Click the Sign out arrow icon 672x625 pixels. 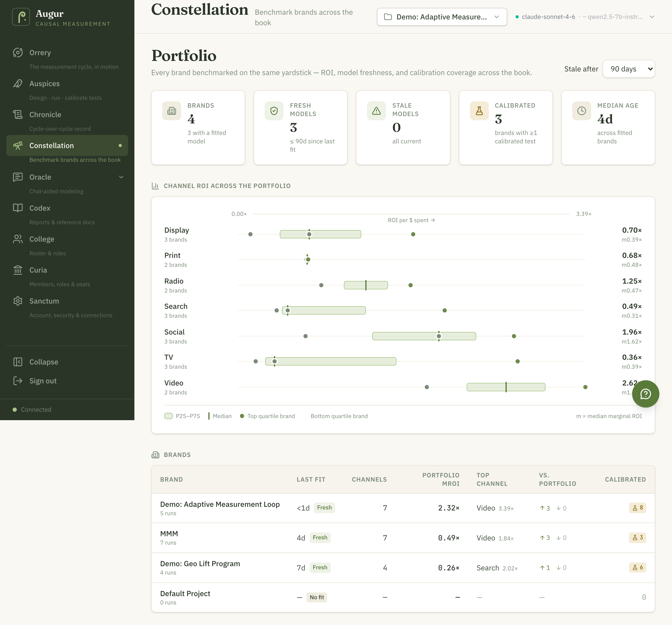tap(18, 381)
